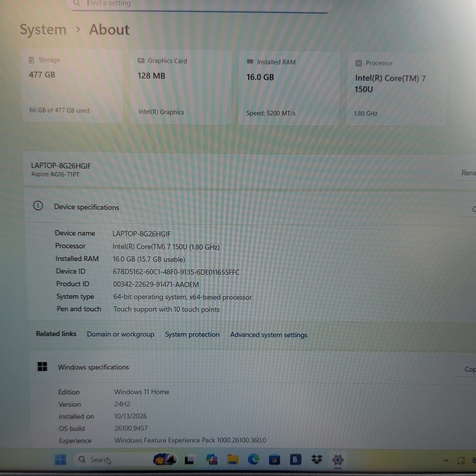
Task: Click the sync status tray icon
Action: coord(461,461)
